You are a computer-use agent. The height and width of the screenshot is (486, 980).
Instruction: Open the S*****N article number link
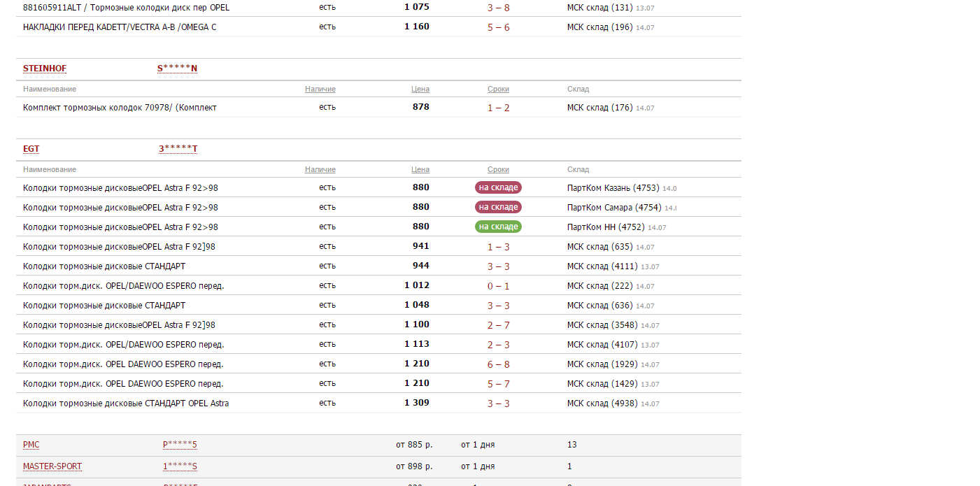pyautogui.click(x=177, y=69)
